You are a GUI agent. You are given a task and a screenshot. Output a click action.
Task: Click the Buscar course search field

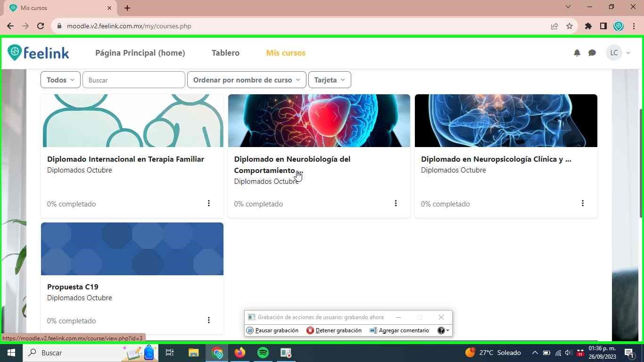point(133,80)
